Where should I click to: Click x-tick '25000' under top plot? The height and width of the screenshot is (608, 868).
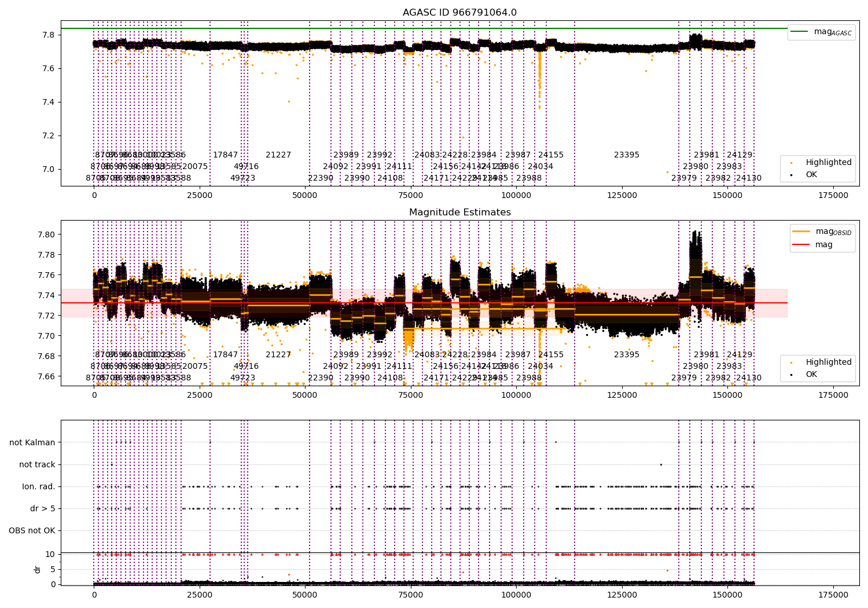200,196
